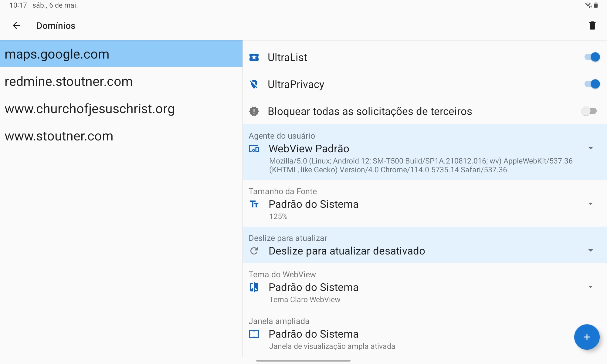Tap the back arrow in the header

coord(16,26)
